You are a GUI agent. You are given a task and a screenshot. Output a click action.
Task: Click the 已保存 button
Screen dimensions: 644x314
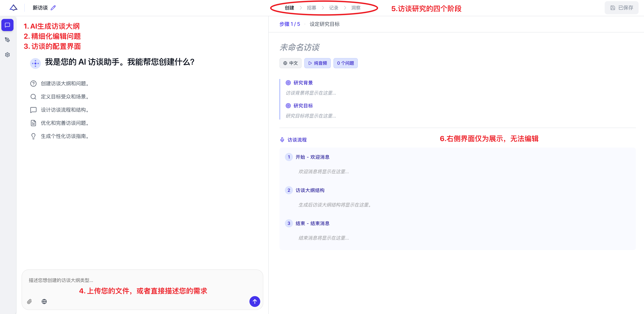click(622, 8)
